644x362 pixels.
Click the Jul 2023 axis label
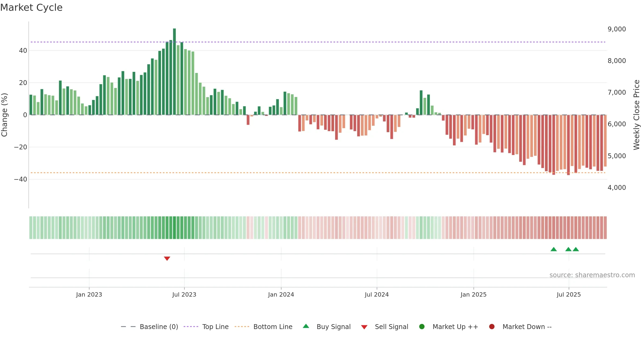coord(184,294)
